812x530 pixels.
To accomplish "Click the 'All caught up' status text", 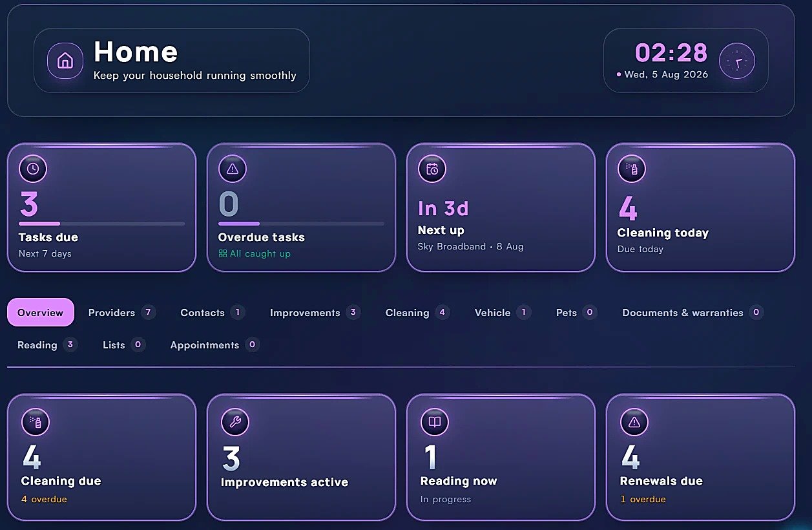I will click(x=260, y=254).
